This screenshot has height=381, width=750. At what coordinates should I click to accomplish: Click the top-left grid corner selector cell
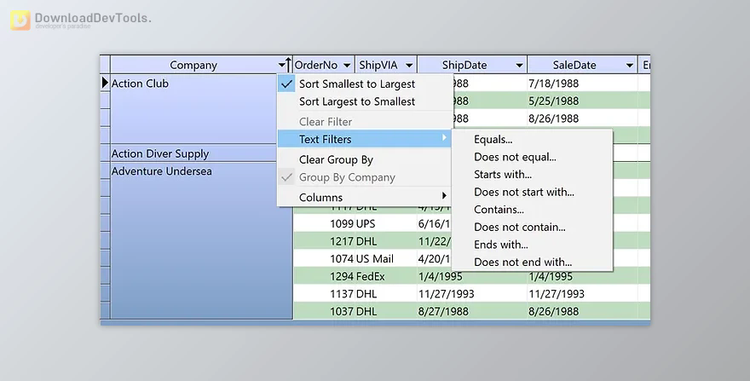coord(105,65)
